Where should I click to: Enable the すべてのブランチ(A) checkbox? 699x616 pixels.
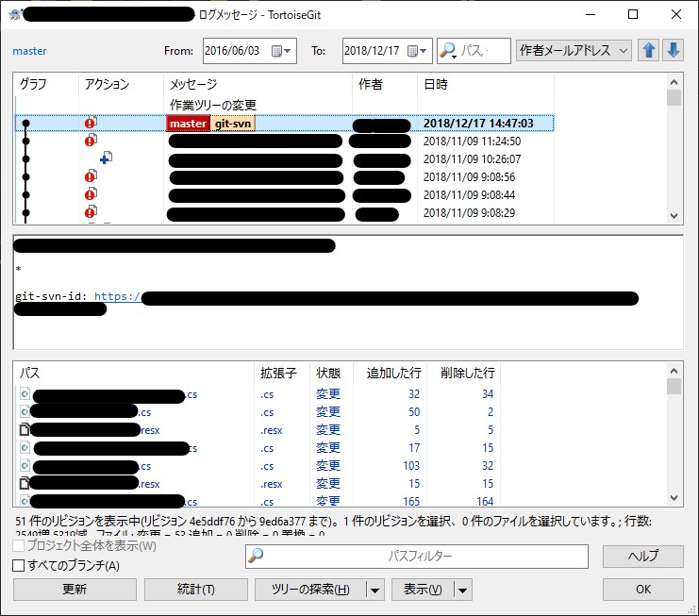[x=18, y=566]
